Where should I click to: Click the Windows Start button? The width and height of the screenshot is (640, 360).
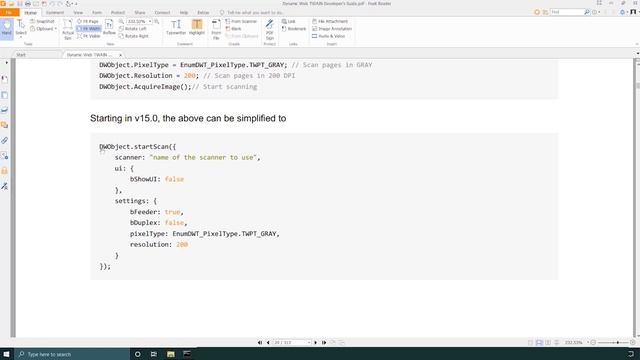coord(7,354)
